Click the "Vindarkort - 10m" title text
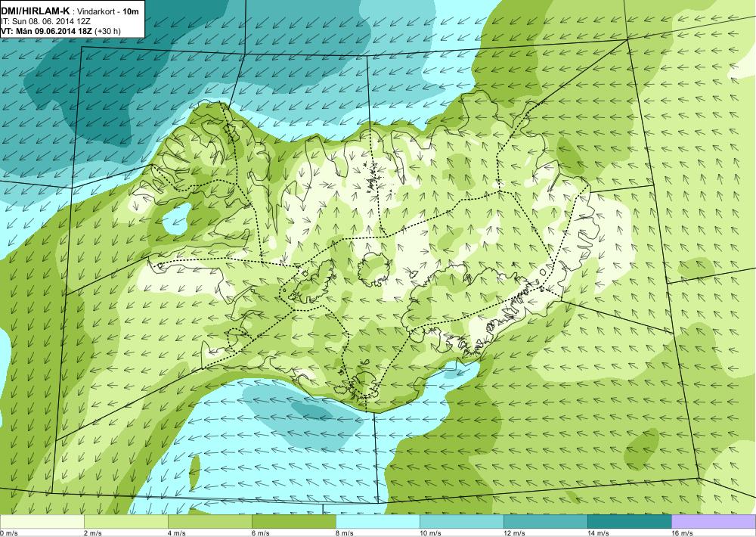 point(107,11)
